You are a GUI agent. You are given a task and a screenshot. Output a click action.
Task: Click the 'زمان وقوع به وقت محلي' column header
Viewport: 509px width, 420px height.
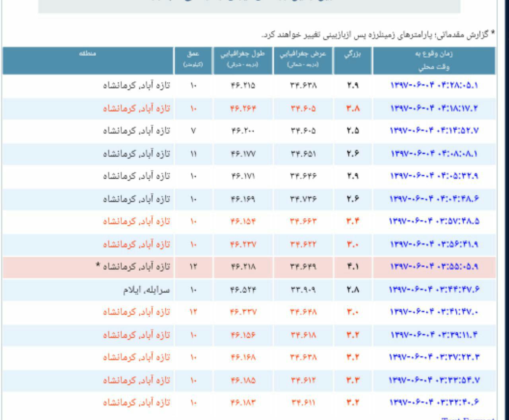click(x=434, y=61)
